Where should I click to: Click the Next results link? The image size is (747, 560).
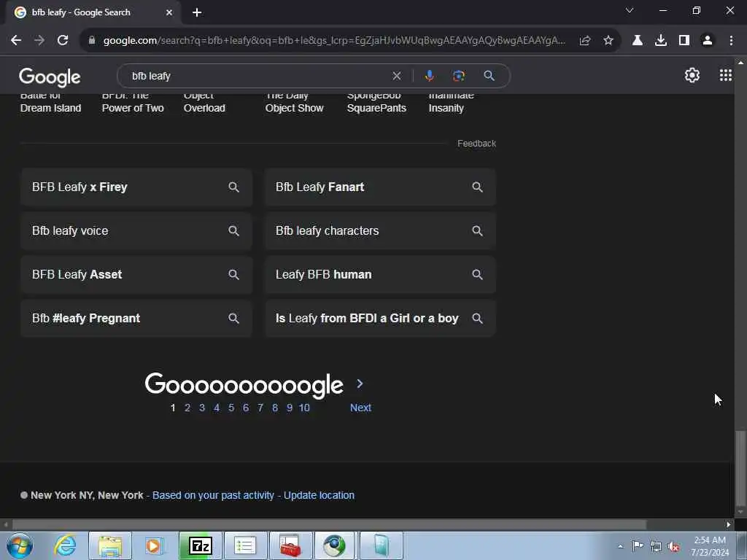tap(360, 408)
